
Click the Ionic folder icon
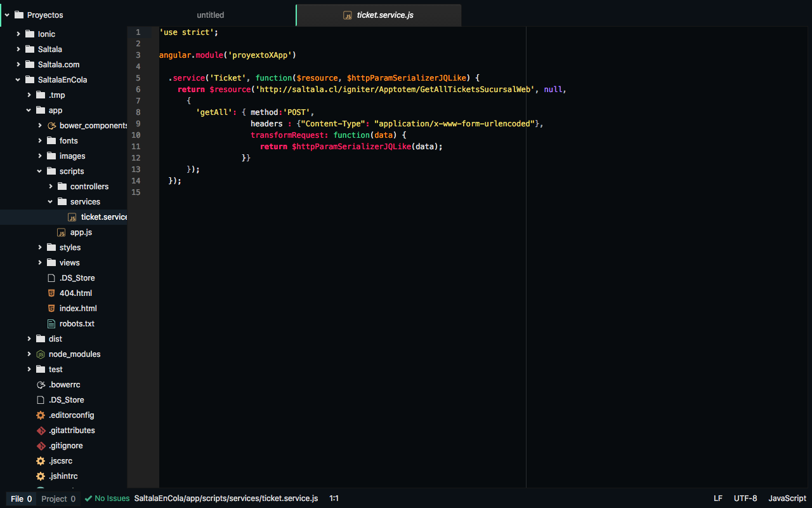click(x=29, y=34)
